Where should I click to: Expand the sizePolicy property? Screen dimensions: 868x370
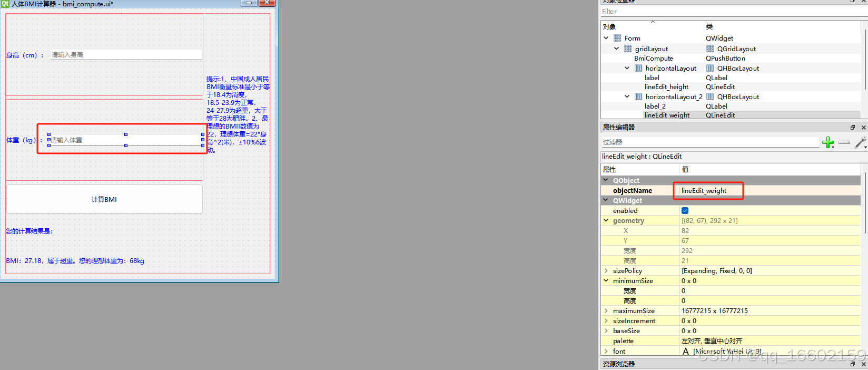(x=606, y=270)
